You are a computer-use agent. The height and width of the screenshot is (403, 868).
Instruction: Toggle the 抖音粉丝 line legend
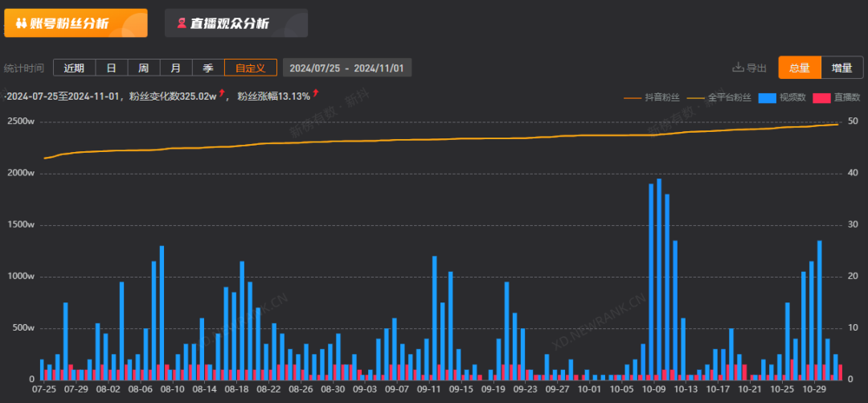point(651,97)
